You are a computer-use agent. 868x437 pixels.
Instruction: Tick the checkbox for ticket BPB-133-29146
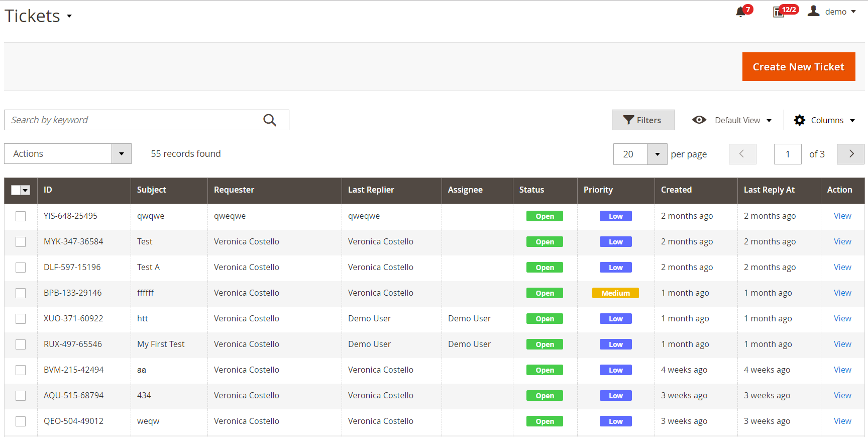coord(21,293)
